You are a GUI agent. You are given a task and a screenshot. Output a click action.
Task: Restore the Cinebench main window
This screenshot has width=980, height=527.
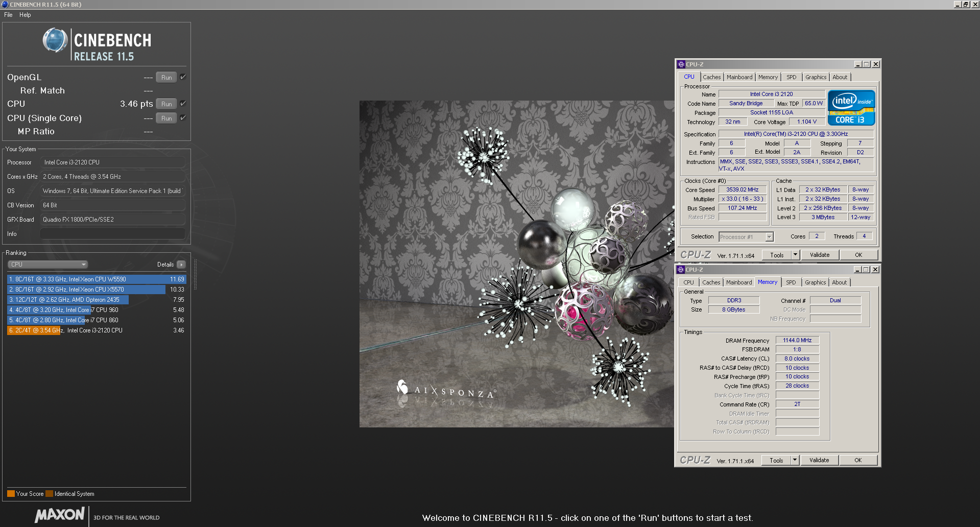click(x=966, y=5)
